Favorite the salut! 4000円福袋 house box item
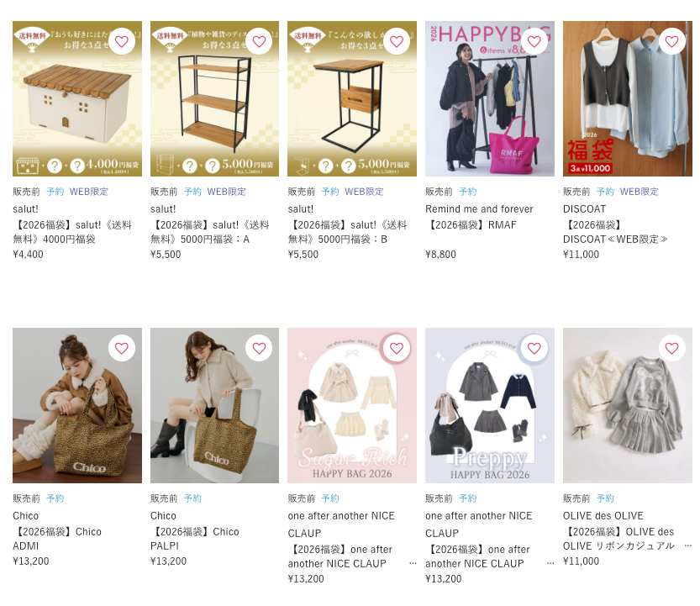 121,41
